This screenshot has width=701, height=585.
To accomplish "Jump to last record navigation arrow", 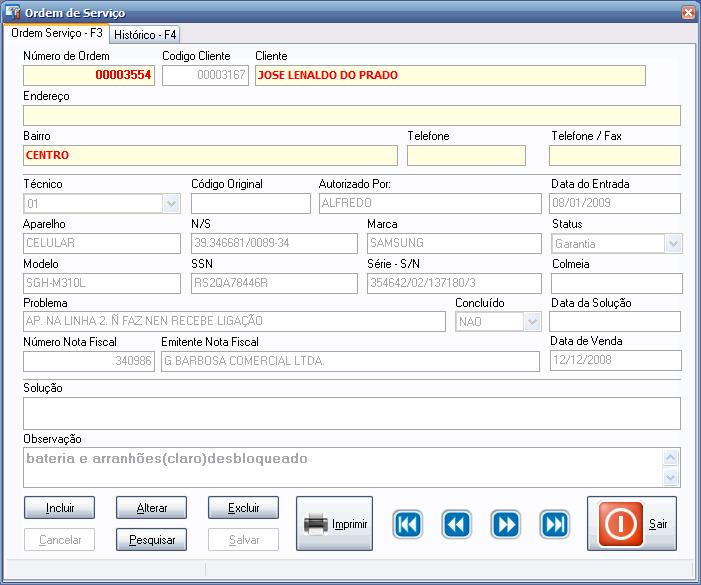I will click(554, 524).
